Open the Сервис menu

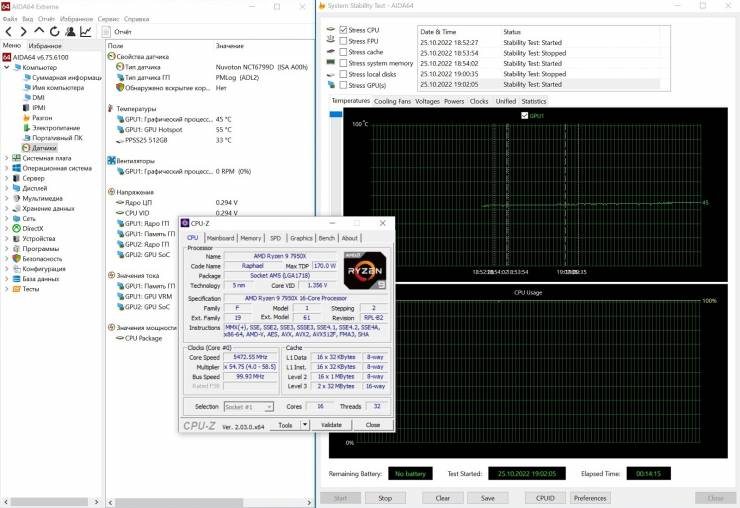(x=109, y=19)
